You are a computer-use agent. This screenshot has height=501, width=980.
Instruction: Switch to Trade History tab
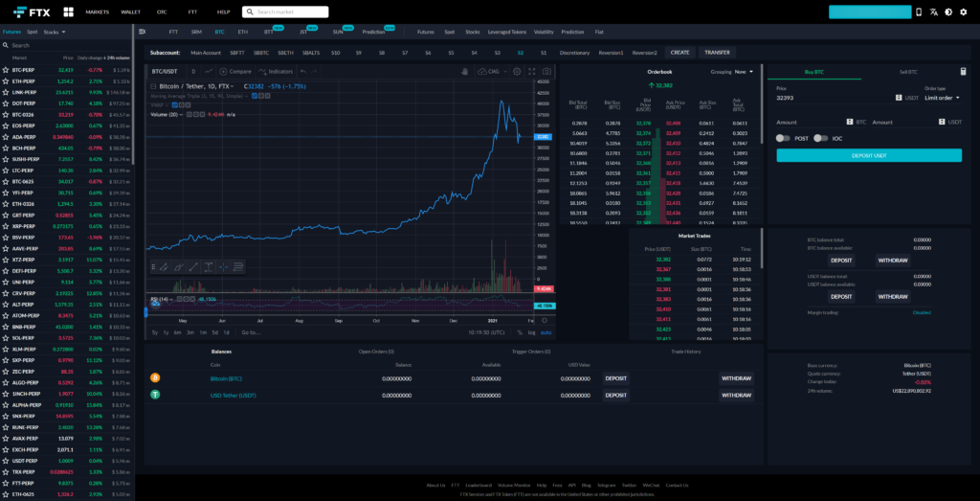point(685,352)
